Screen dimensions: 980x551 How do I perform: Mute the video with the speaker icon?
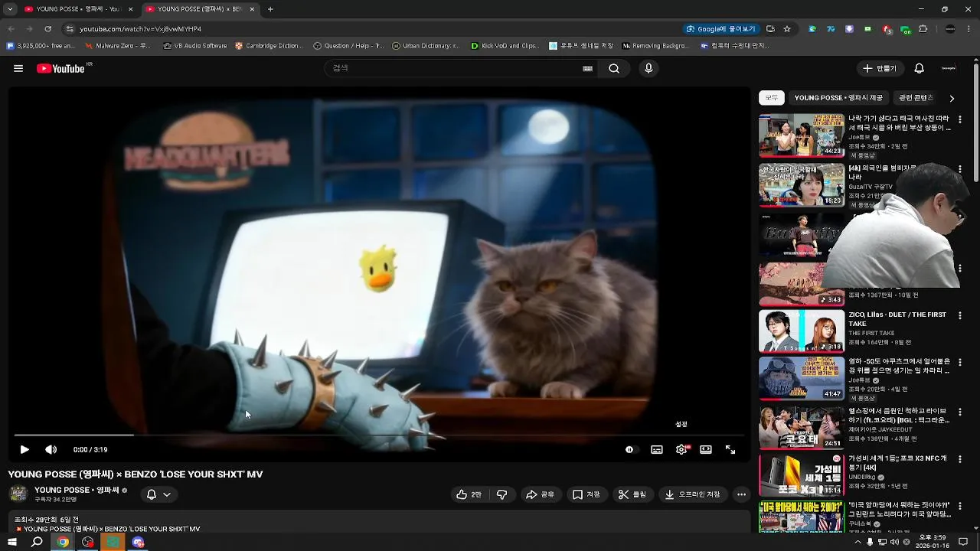(x=51, y=450)
